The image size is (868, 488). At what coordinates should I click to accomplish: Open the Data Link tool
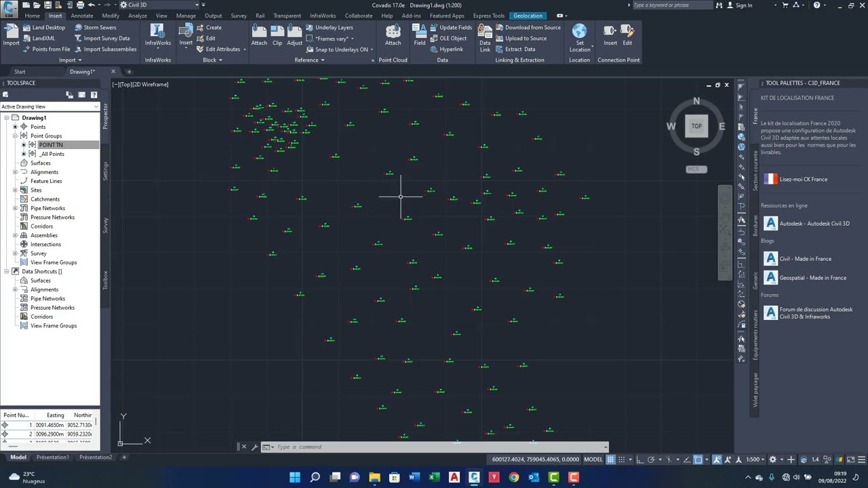pyautogui.click(x=485, y=37)
